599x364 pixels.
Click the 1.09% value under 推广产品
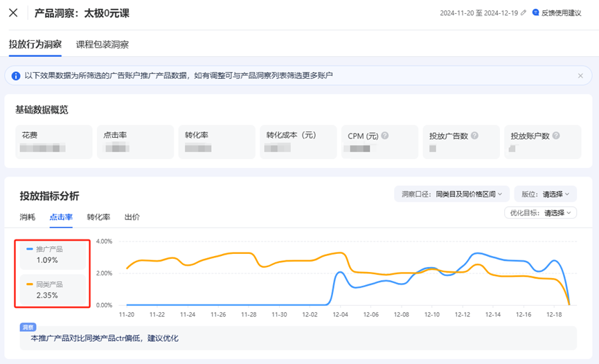pyautogui.click(x=47, y=260)
